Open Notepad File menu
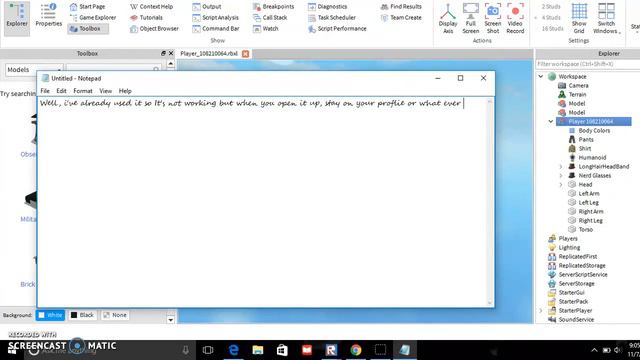The height and width of the screenshot is (360, 640). [x=45, y=91]
